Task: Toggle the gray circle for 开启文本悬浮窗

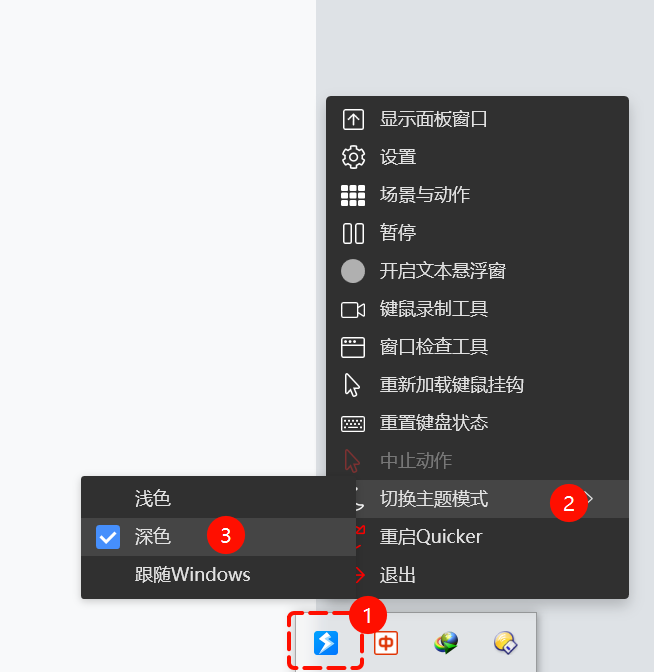Action: (x=353, y=271)
